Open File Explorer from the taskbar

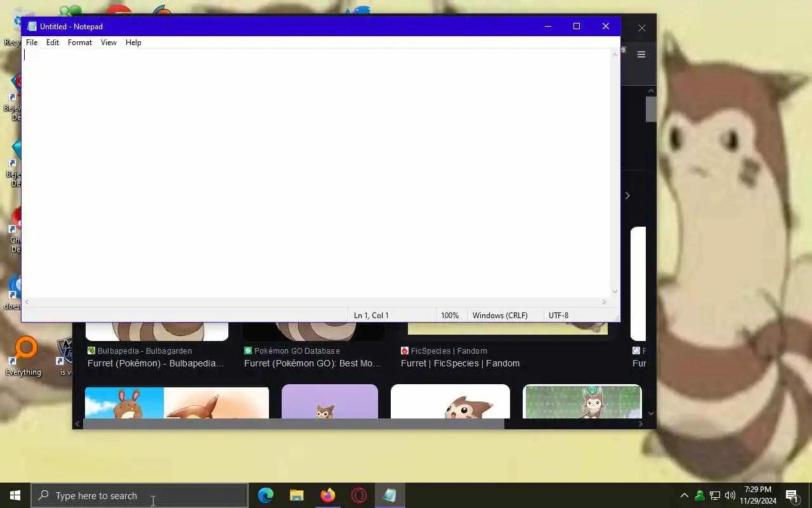coord(297,495)
